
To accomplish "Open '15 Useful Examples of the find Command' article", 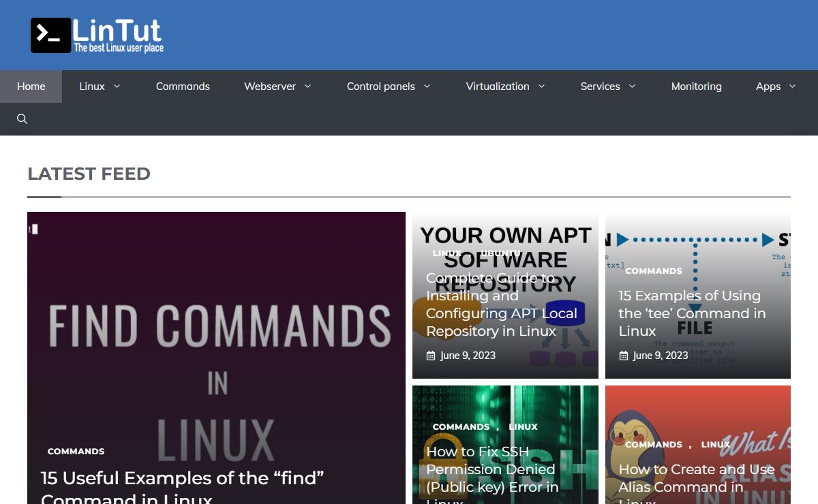I will (182, 487).
